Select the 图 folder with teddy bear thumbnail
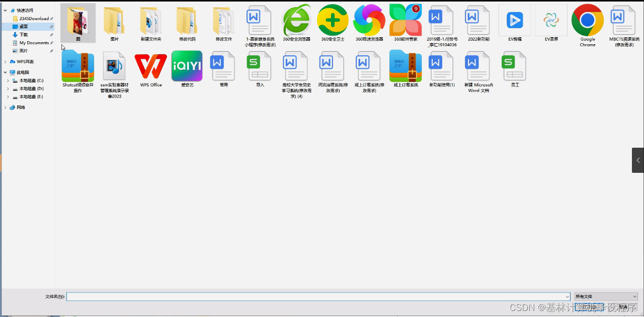 coord(78,23)
